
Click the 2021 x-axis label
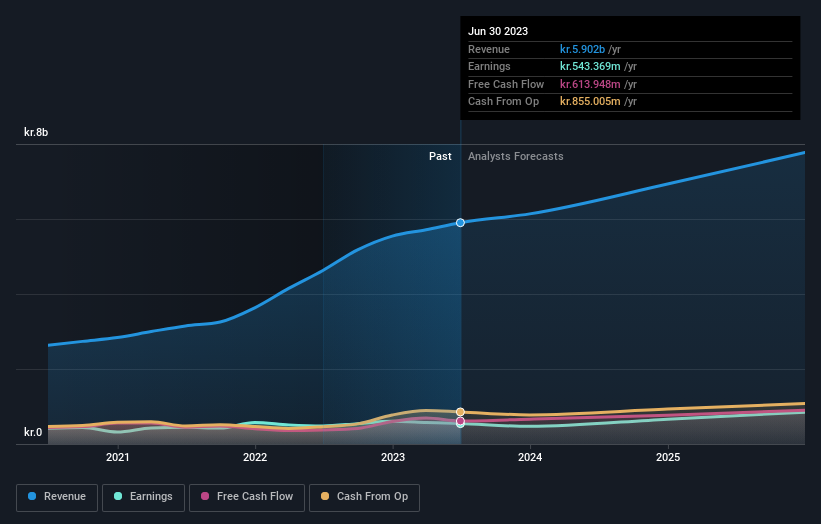pyautogui.click(x=118, y=457)
